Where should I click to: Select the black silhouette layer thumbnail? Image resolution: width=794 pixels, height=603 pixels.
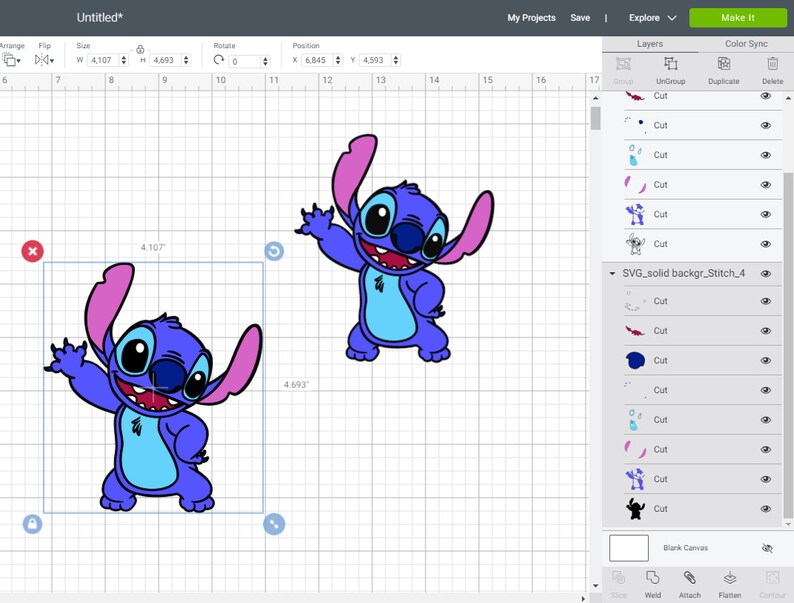tap(635, 509)
